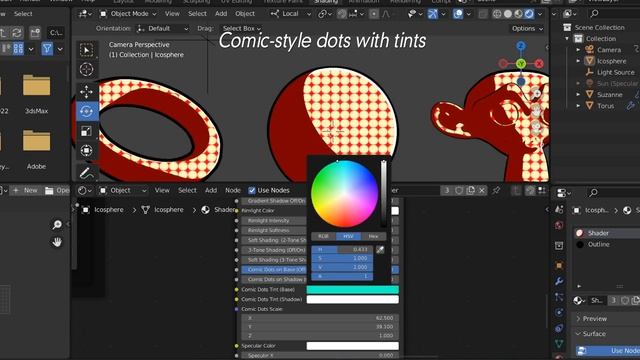Activate the 3D Cursor tool
Image resolution: width=640 pixels, height=360 pixels.
pos(86,70)
